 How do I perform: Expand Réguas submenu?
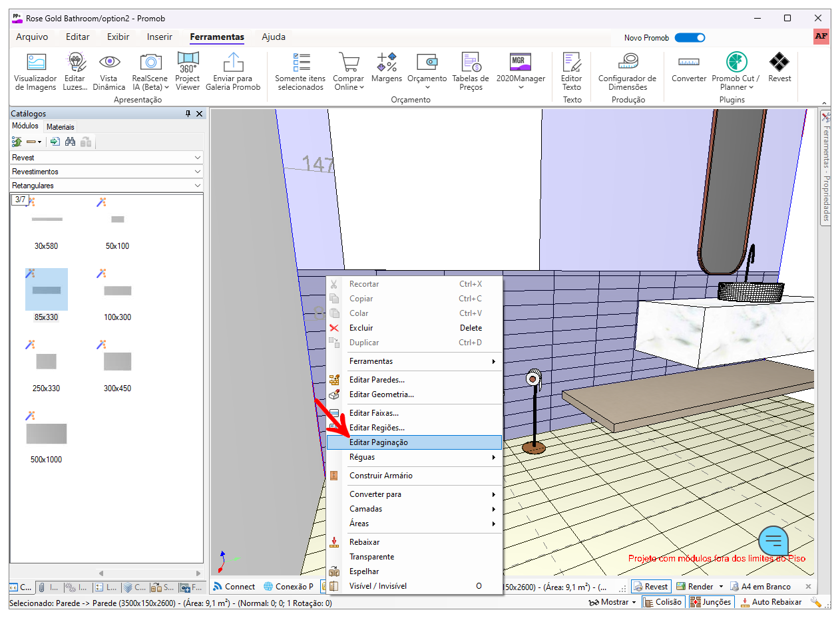click(413, 457)
